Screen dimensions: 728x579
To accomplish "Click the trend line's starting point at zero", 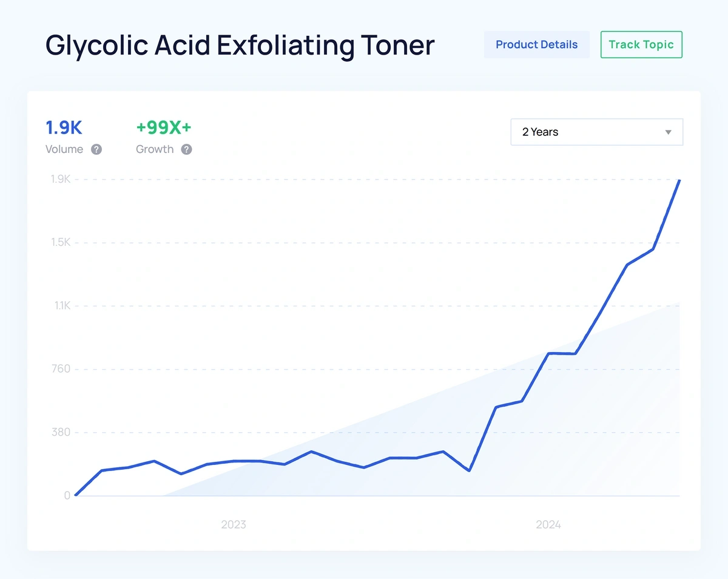I will tap(76, 495).
